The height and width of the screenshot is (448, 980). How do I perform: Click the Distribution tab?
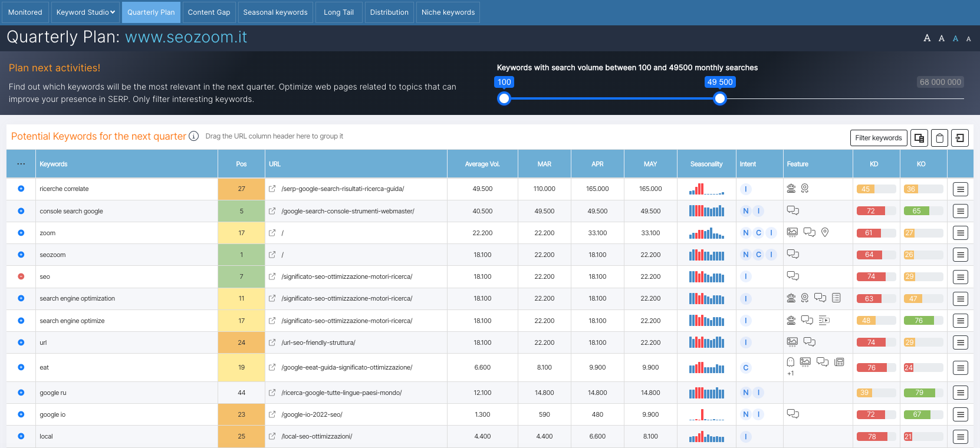click(389, 12)
